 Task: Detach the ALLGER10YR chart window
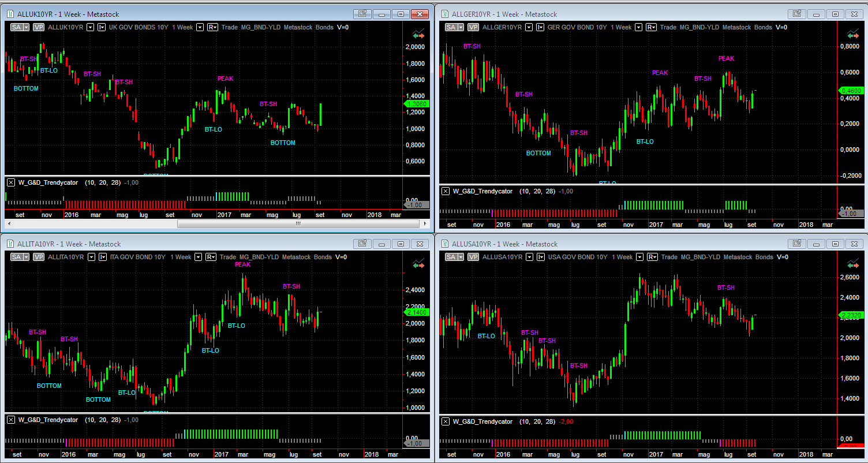tap(797, 14)
